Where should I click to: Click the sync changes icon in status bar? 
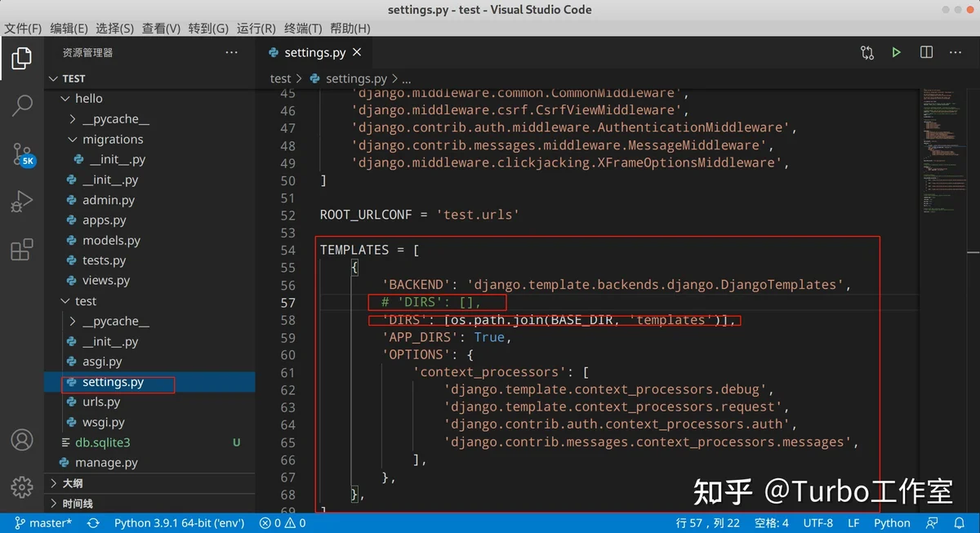coord(93,523)
